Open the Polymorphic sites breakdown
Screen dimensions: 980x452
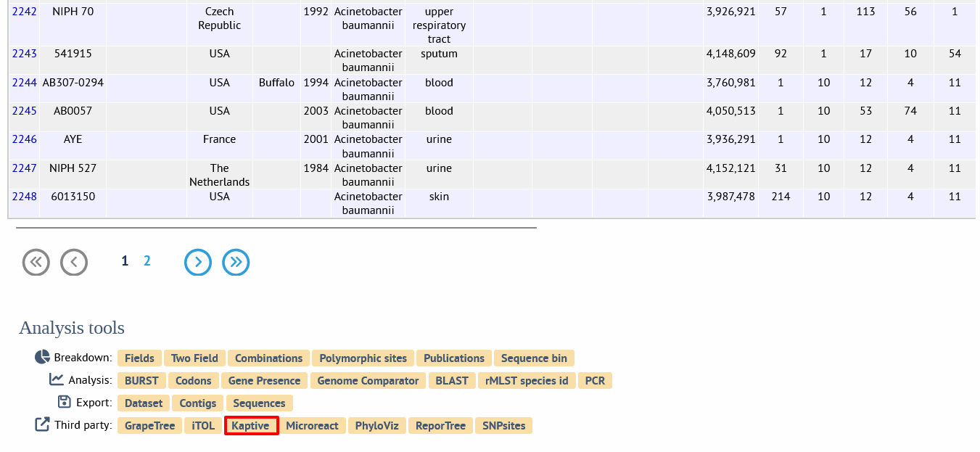[x=363, y=358]
